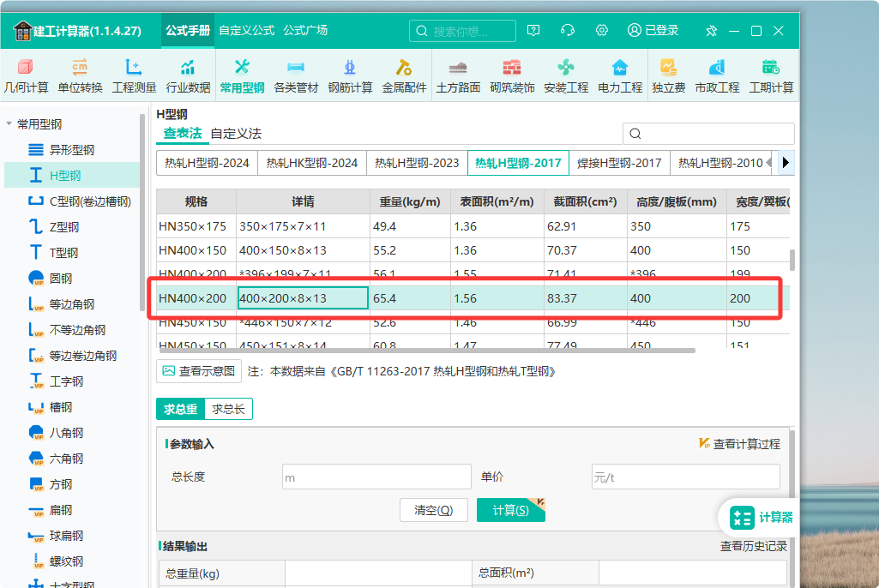Screen dimensions: 879x588
Task: Open the 单位转换 unit conversion tool
Action: coord(80,75)
